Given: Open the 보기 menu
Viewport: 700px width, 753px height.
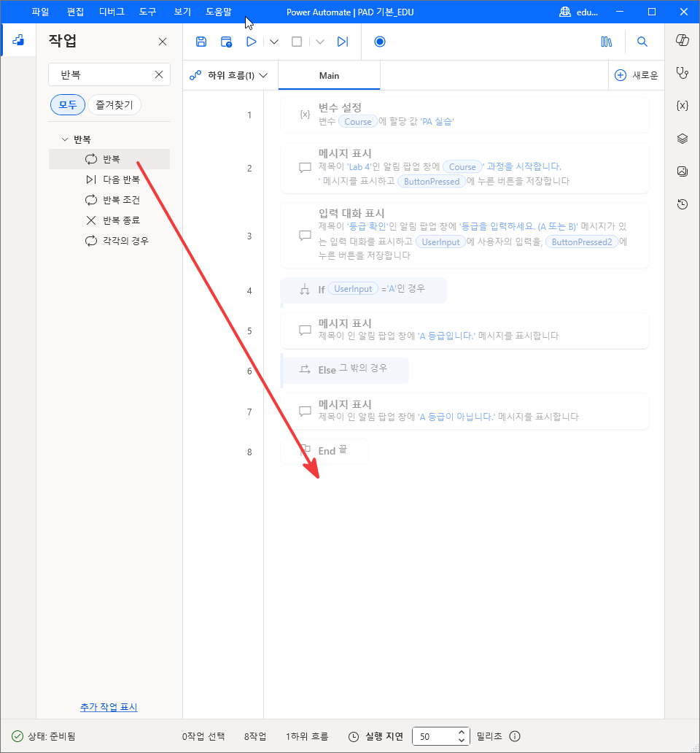Looking at the screenshot, I should [x=182, y=12].
